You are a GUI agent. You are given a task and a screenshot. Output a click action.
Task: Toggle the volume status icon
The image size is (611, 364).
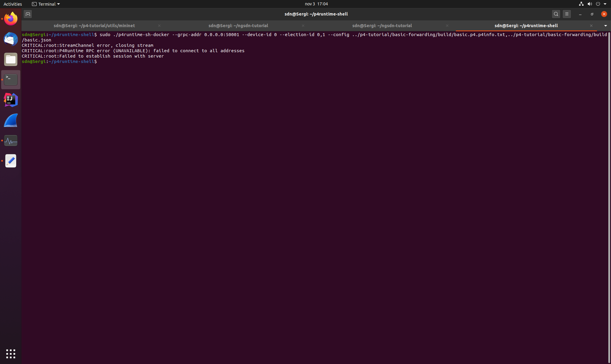[x=590, y=4]
